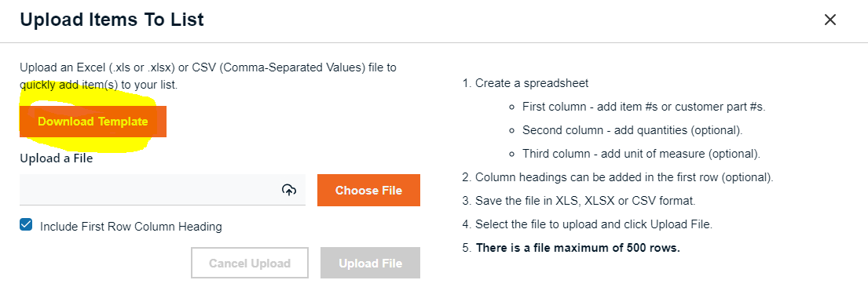This screenshot has width=868, height=291.
Task: Select the 'Upload a File' field label
Action: point(57,158)
